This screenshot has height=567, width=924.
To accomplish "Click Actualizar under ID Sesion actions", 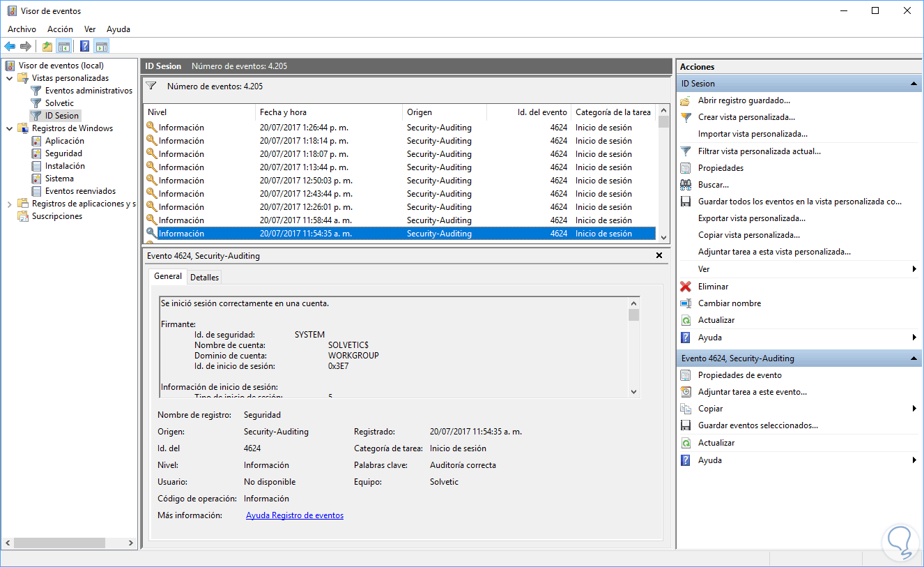I will click(x=716, y=320).
